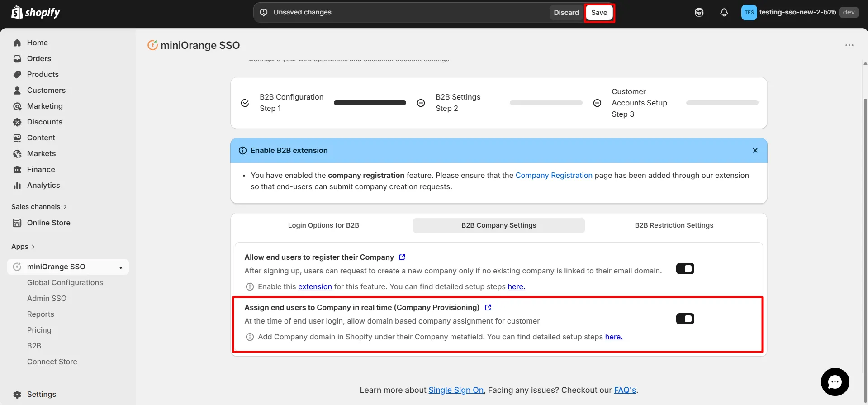Open Admin SSO submenu item
868x405 pixels.
(47, 298)
